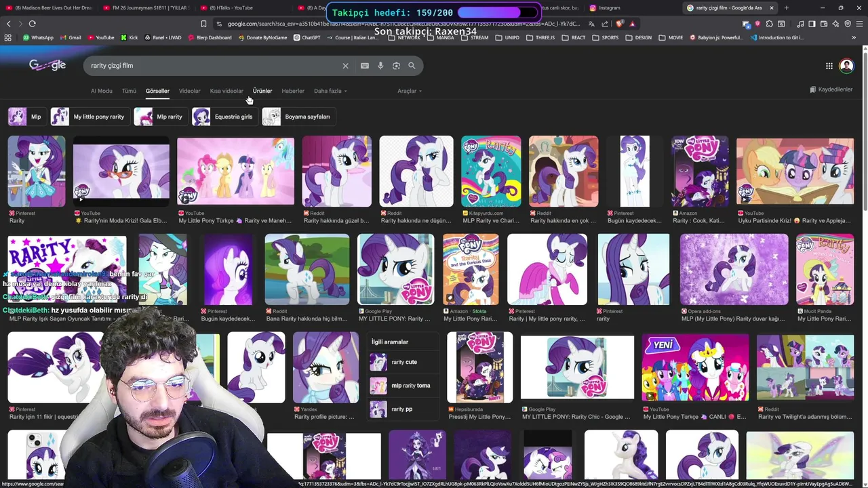Screen dimensions: 868x488
Task: Bookmark this page in the address bar
Action: click(203, 24)
